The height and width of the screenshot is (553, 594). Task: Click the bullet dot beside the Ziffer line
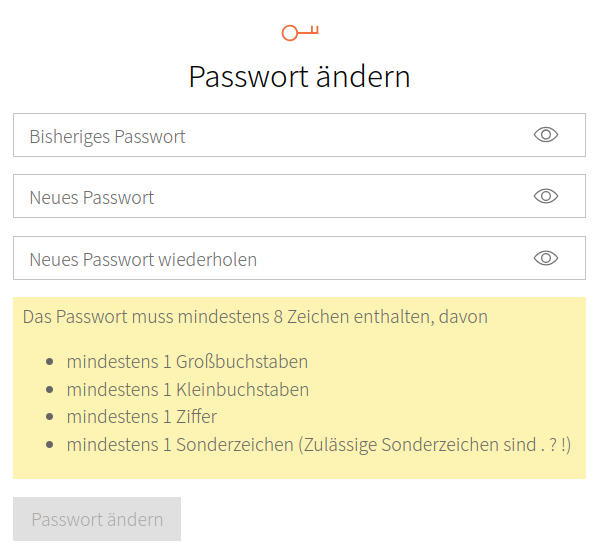49,417
